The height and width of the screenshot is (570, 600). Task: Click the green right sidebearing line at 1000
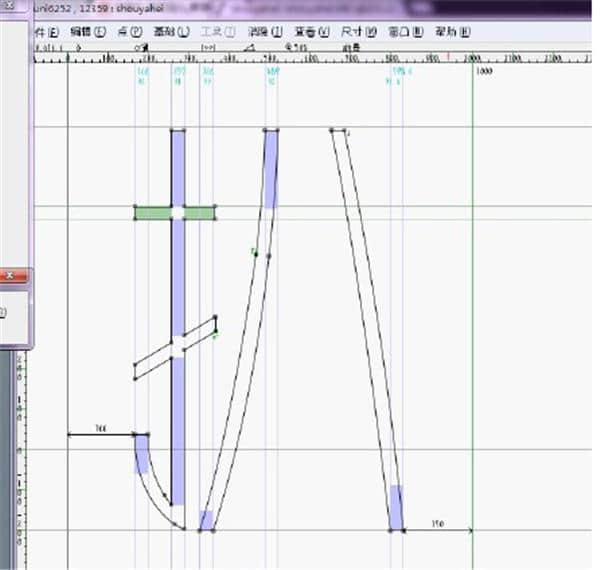[472, 300]
